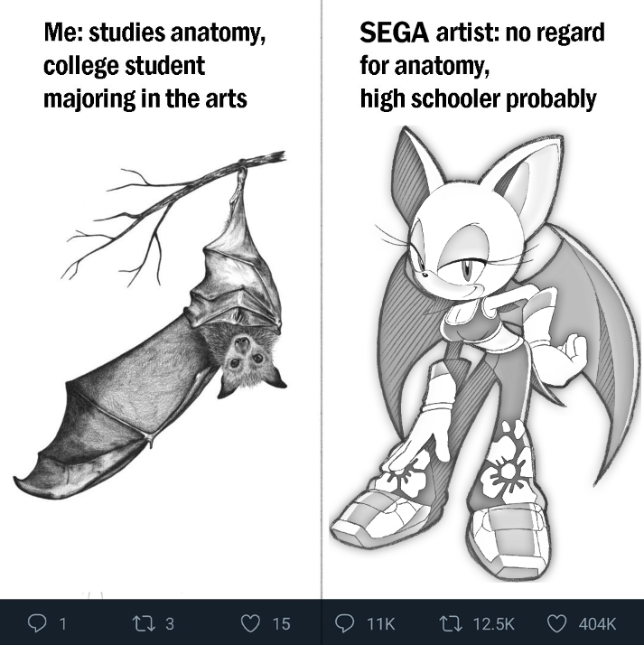Retweet the SEGA artist tweet

tap(451, 623)
